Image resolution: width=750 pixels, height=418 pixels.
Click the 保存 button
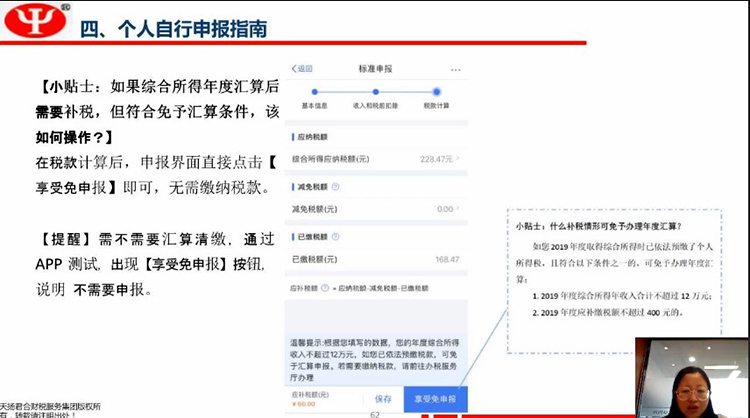383,398
